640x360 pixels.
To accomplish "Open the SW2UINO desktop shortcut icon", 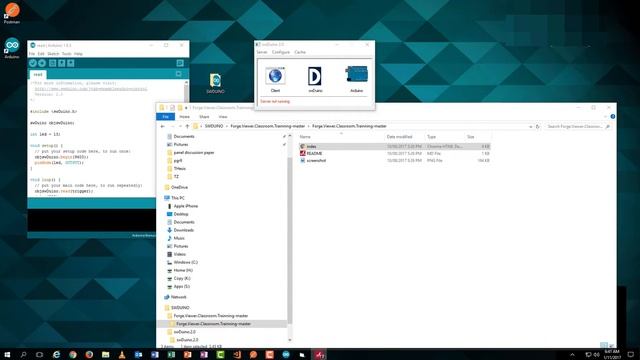I will pos(215,83).
